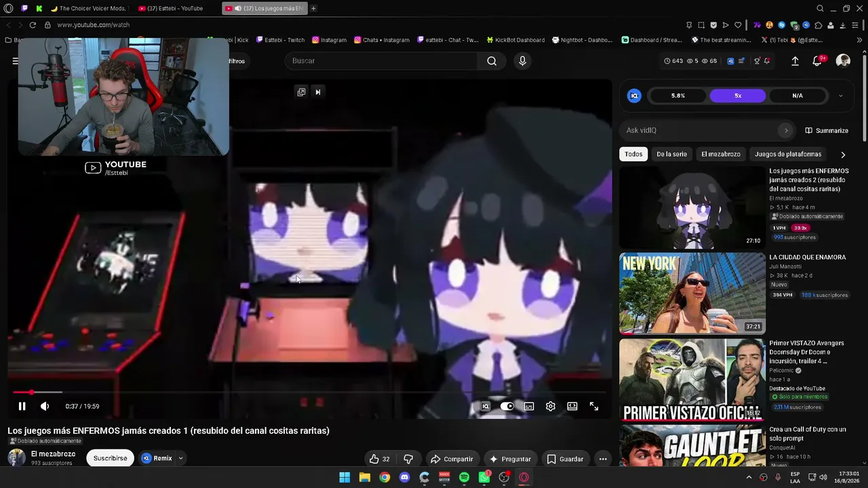This screenshot has height=488, width=868.
Task: Dislike this video
Action: 408,459
